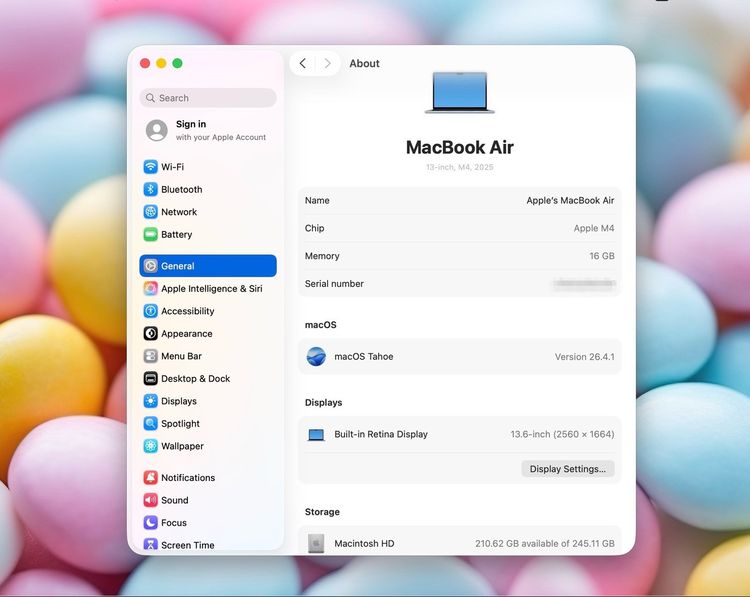
Task: Select the Wallpaper flower icon
Action: 150,445
